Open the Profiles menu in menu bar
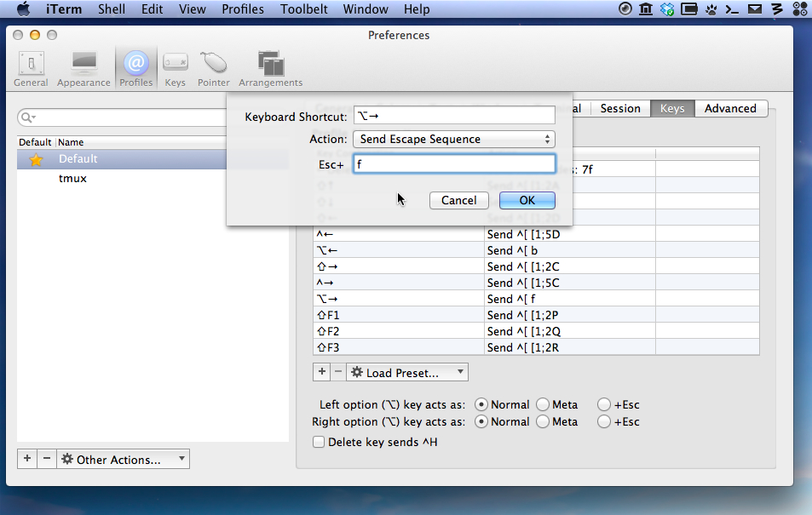This screenshot has height=515, width=812. (242, 9)
